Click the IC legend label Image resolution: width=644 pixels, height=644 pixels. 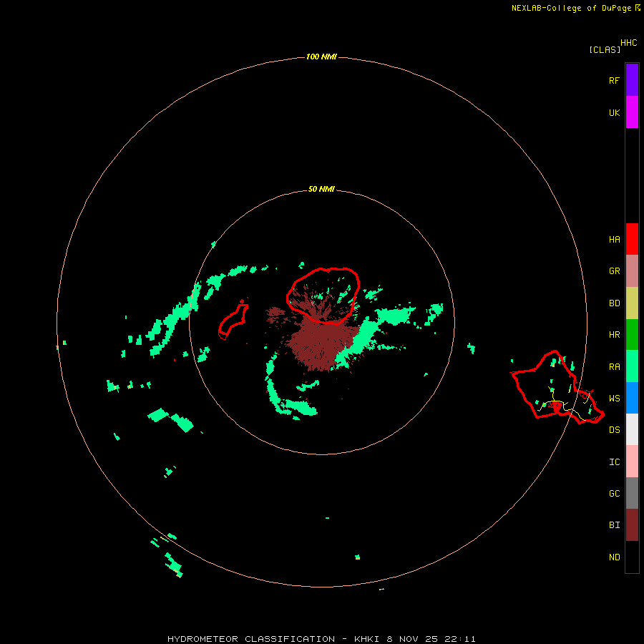pyautogui.click(x=614, y=462)
